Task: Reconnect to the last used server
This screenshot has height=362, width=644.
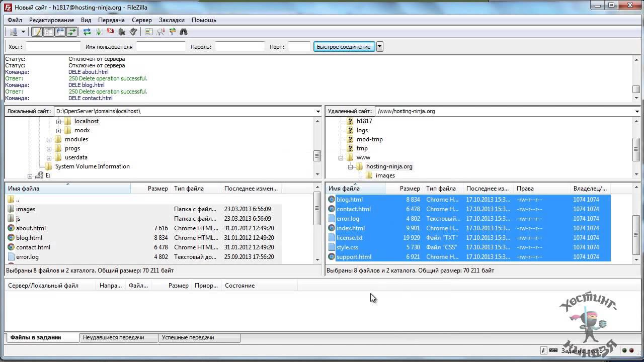Action: [x=133, y=32]
